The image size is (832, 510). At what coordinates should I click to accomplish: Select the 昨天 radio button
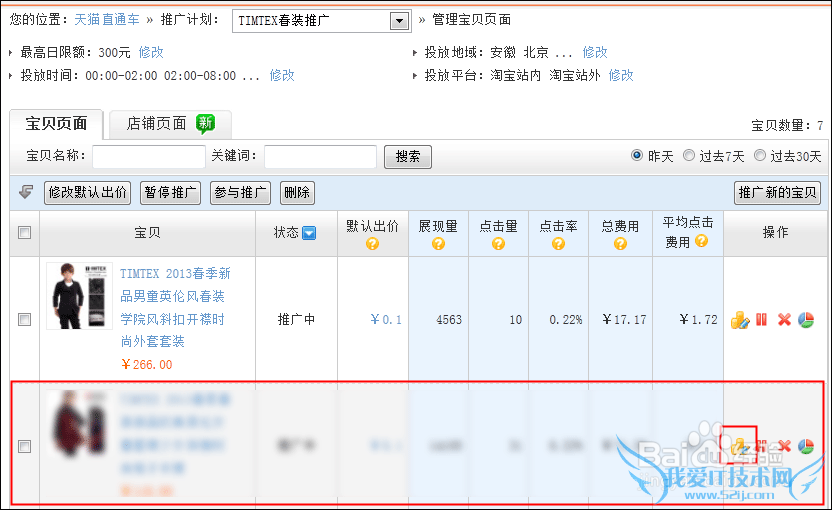[x=637, y=155]
